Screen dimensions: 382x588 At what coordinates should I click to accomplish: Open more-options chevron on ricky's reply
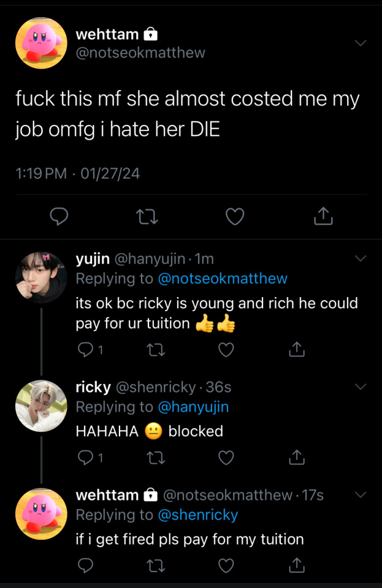pos(361,387)
